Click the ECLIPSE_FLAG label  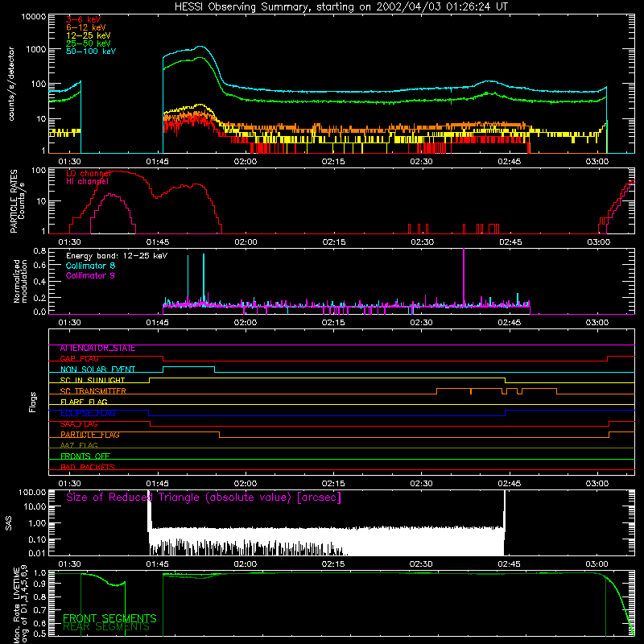(88, 413)
